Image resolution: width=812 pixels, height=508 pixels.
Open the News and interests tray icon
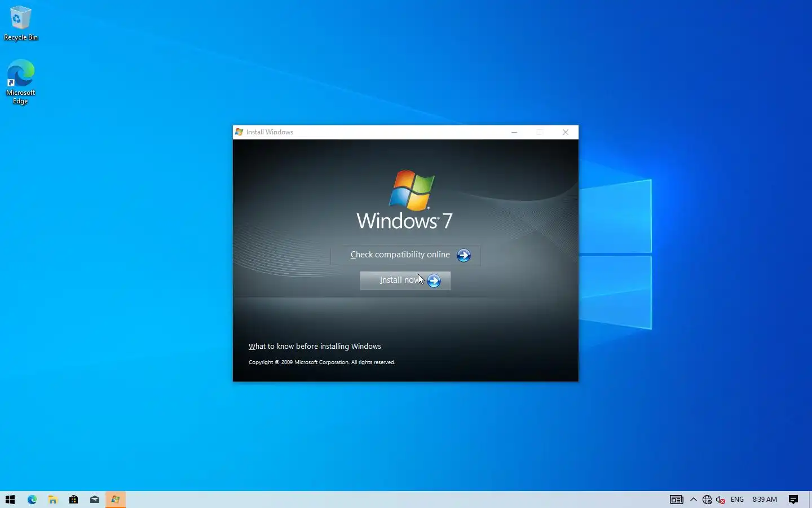[677, 500]
